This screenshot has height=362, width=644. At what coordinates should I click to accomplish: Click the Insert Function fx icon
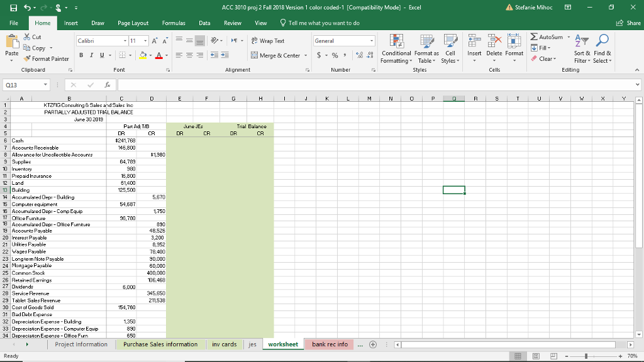point(107,85)
